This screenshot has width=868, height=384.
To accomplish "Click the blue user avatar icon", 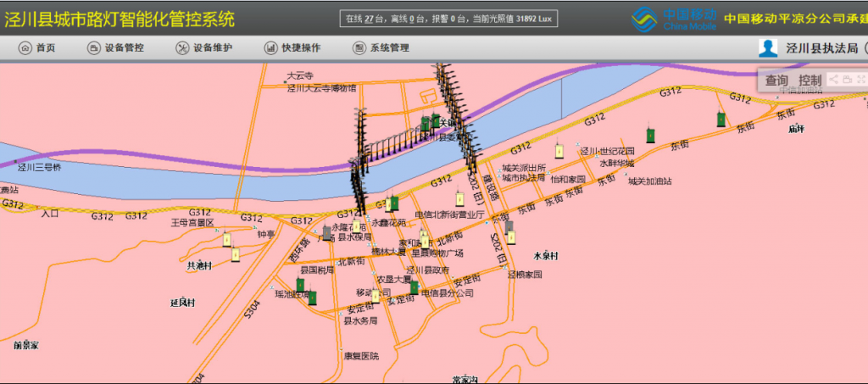I will pyautogui.click(x=768, y=48).
